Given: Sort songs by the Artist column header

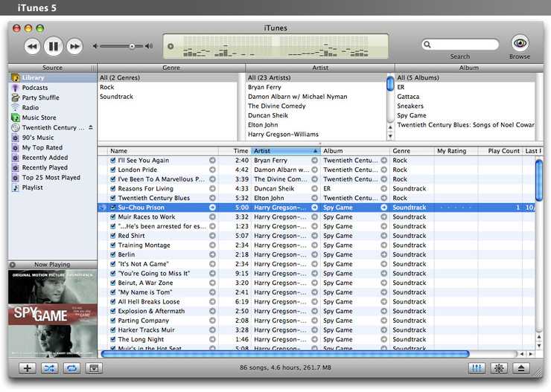Looking at the screenshot, I should click(285, 151).
